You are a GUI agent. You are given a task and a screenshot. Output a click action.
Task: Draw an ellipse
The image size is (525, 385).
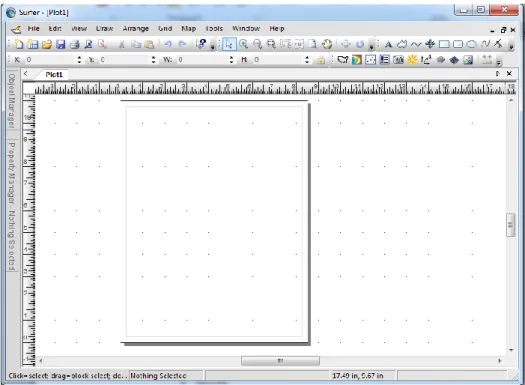(x=471, y=44)
